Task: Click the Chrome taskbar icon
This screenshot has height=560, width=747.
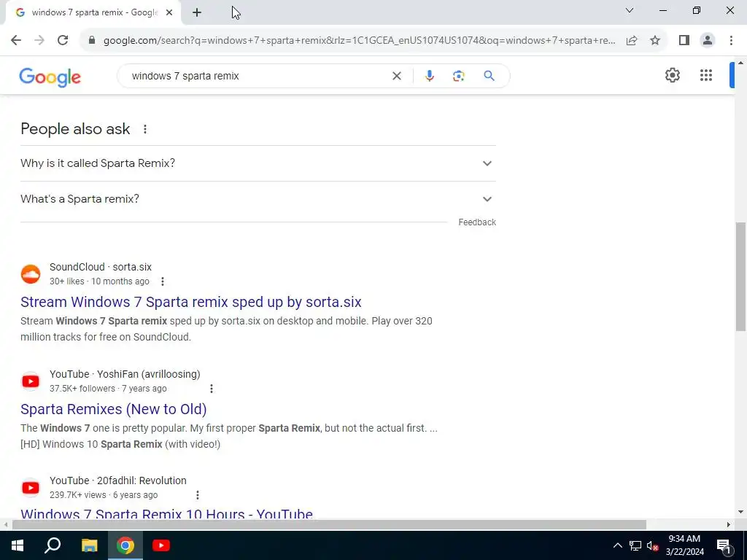Action: (125, 545)
